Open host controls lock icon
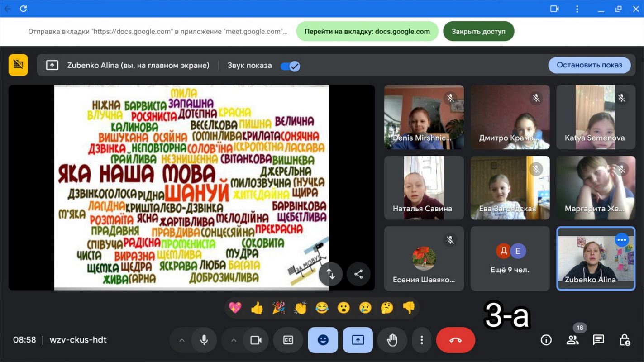Viewport: 644px width, 362px height. click(x=625, y=340)
